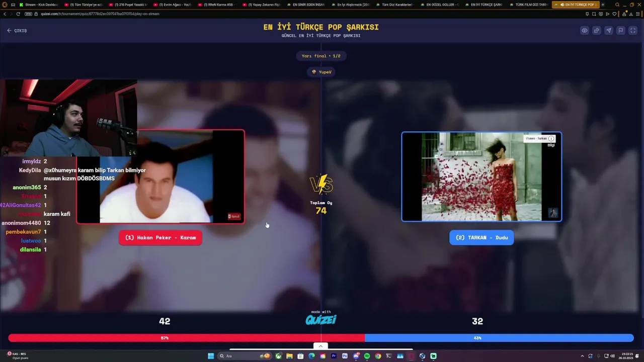Expand the bottom panel chevron

click(x=320, y=346)
